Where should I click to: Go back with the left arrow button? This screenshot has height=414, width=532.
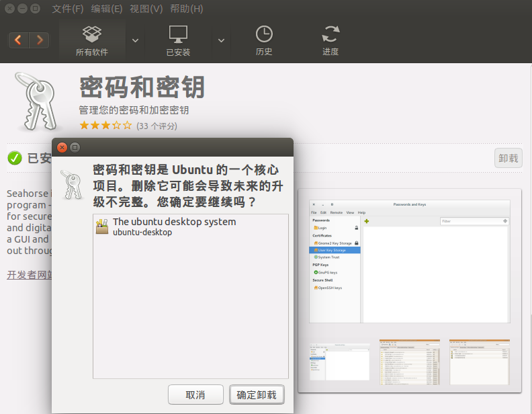pos(18,40)
